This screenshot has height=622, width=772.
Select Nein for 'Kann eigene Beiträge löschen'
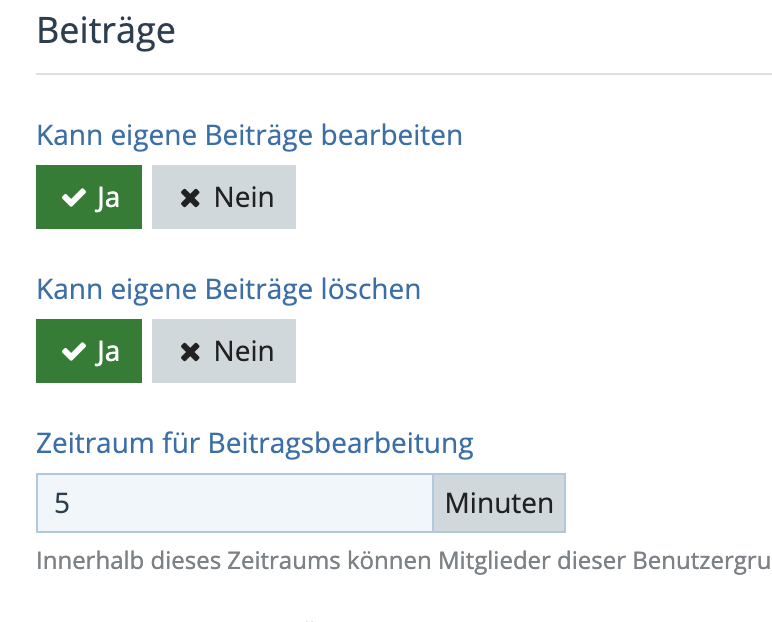point(224,351)
